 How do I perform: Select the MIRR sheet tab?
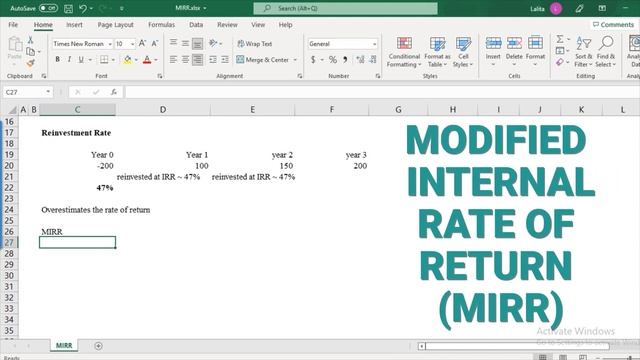(64, 345)
